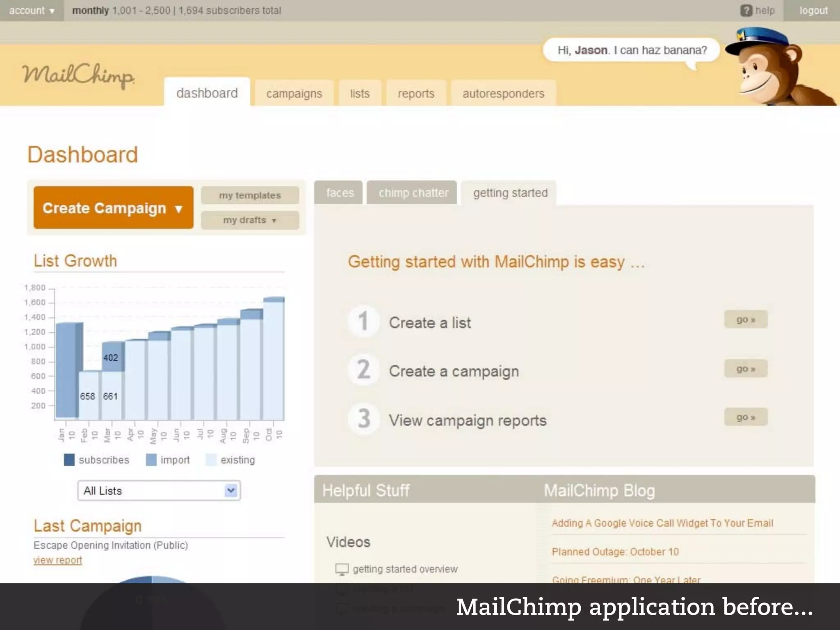
Task: Click the import legend color square
Action: point(151,460)
